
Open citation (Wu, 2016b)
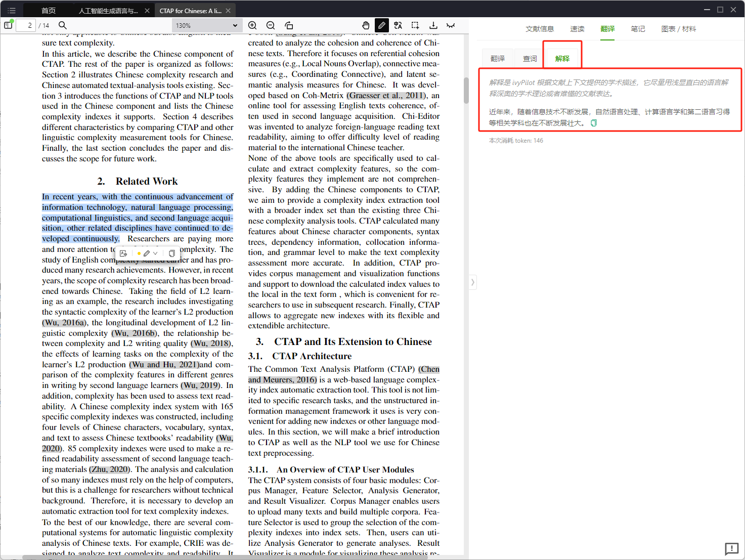click(x=134, y=333)
